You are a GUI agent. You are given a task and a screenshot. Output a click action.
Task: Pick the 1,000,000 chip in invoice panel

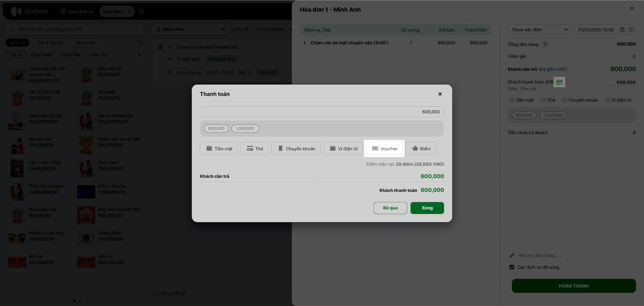(553, 115)
